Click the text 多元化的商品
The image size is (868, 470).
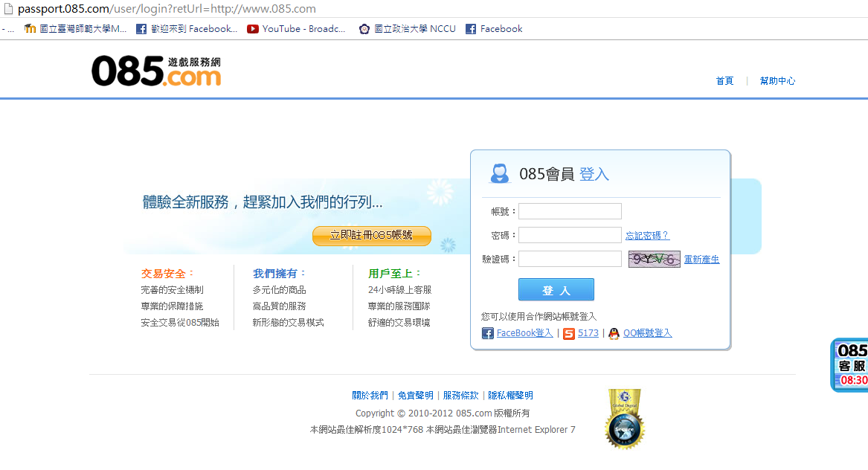[279, 290]
